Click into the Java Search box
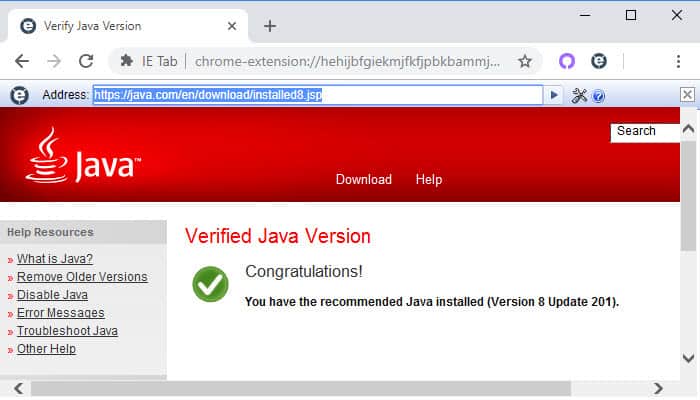The height and width of the screenshot is (400, 700). pyautogui.click(x=645, y=133)
